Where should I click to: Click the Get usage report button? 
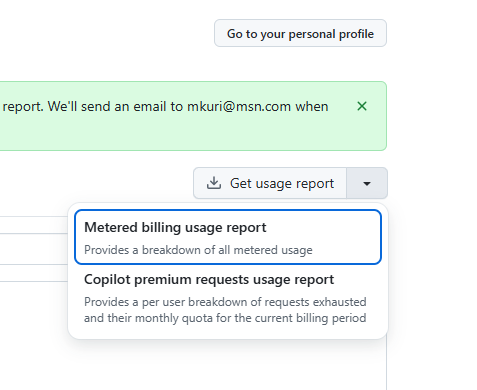(x=270, y=183)
